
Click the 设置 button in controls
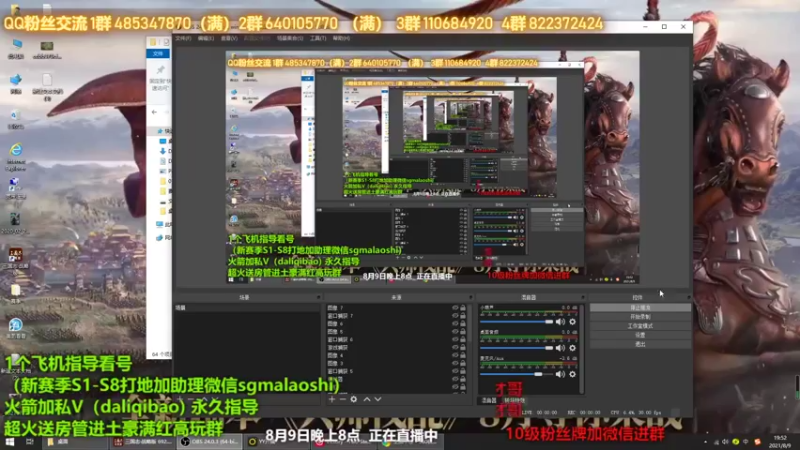click(640, 335)
